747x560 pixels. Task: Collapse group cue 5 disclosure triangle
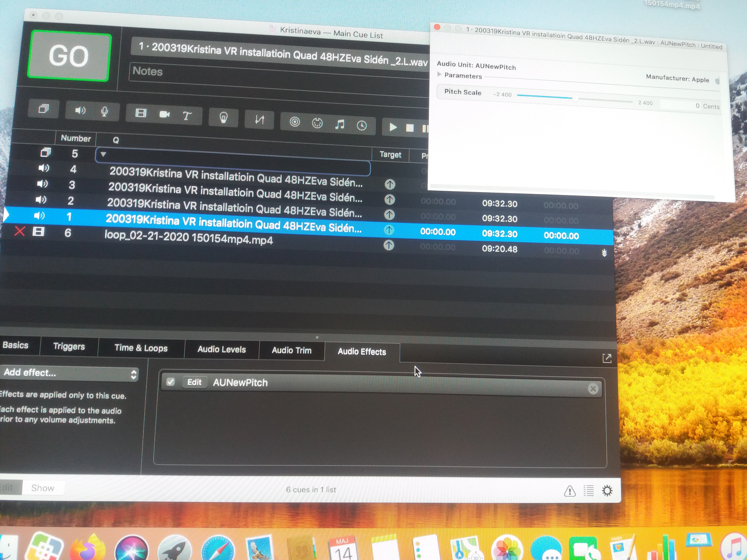pos(103,154)
